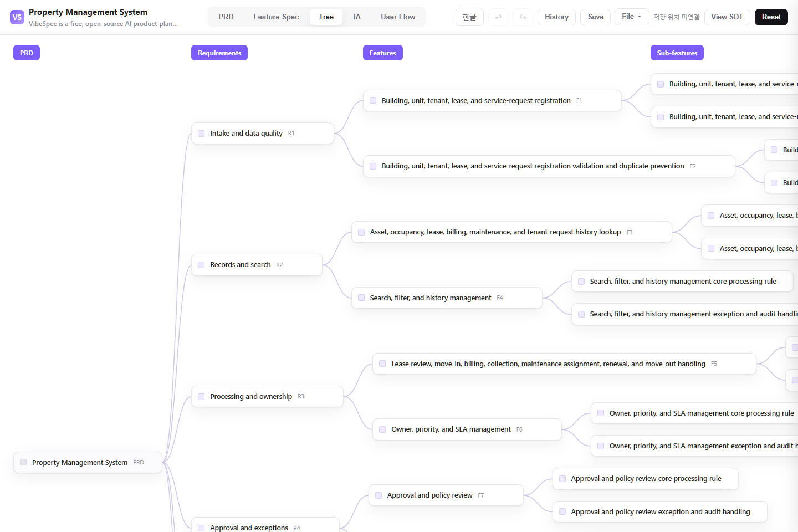Click the PRD column header badge
This screenshot has height=532, width=798.
tap(27, 53)
